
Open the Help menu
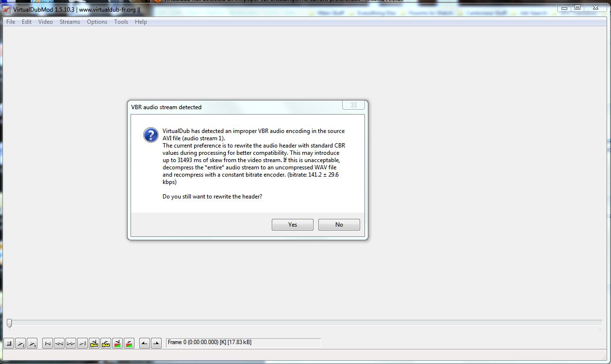pos(141,22)
